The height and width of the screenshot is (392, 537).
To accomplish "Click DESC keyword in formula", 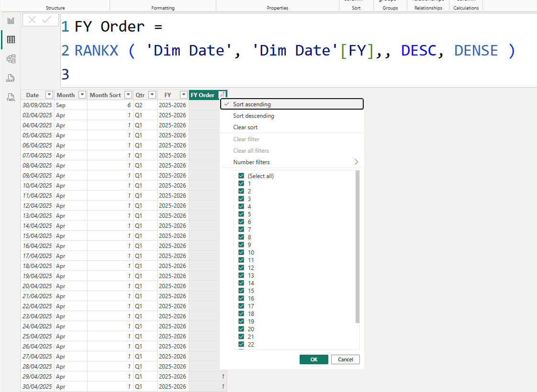I will [x=418, y=50].
